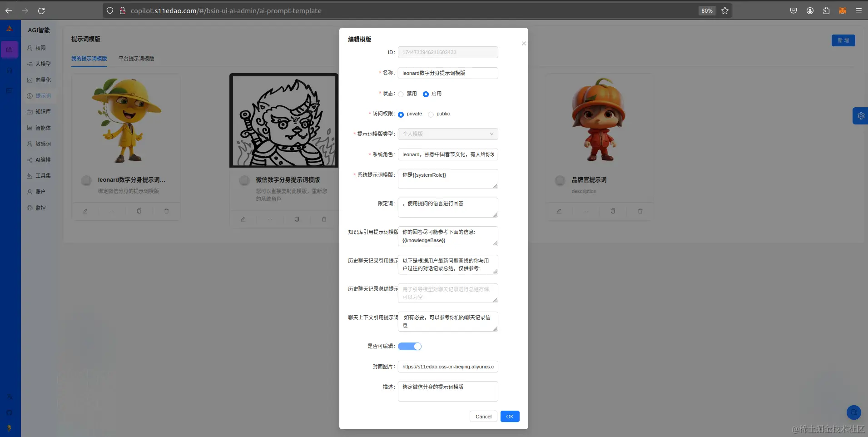This screenshot has height=437, width=868.
Task: Expand more options on 品牌官提示词 card
Action: coord(586,211)
